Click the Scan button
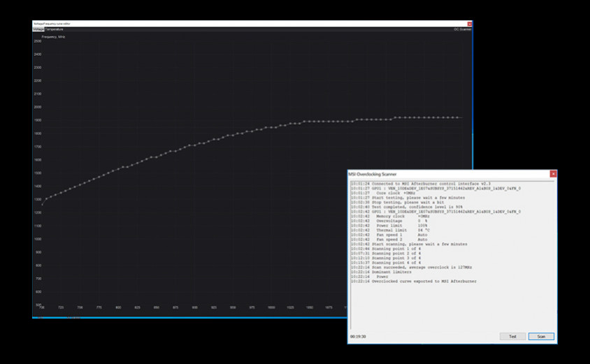This screenshot has height=364, width=590. pos(541,336)
